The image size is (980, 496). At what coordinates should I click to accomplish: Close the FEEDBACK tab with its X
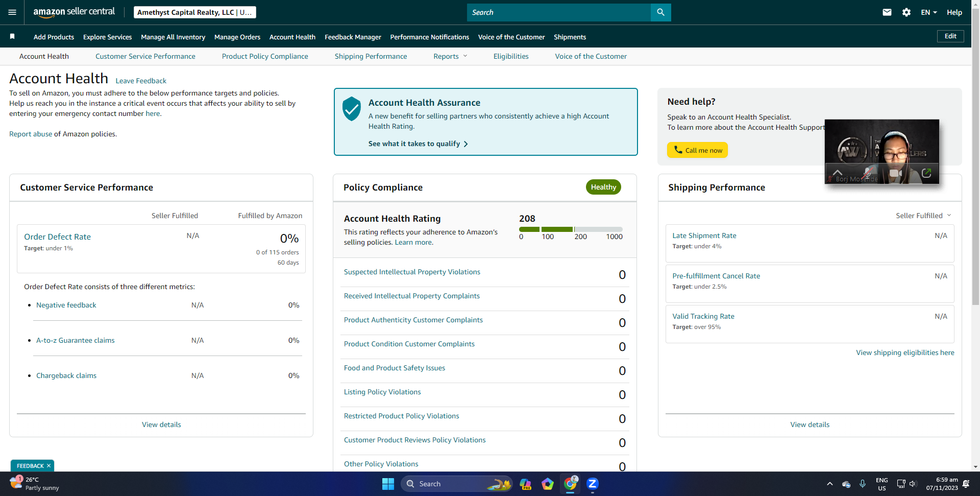click(48, 466)
